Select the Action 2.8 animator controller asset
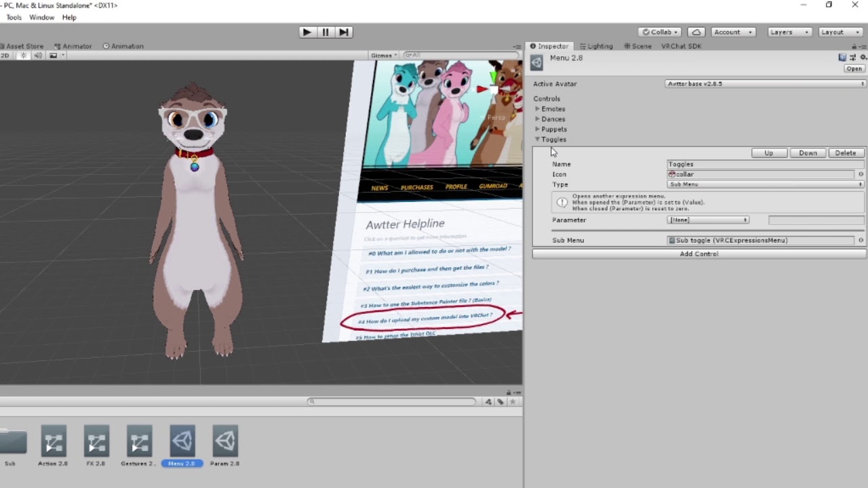The image size is (868, 488). click(53, 446)
